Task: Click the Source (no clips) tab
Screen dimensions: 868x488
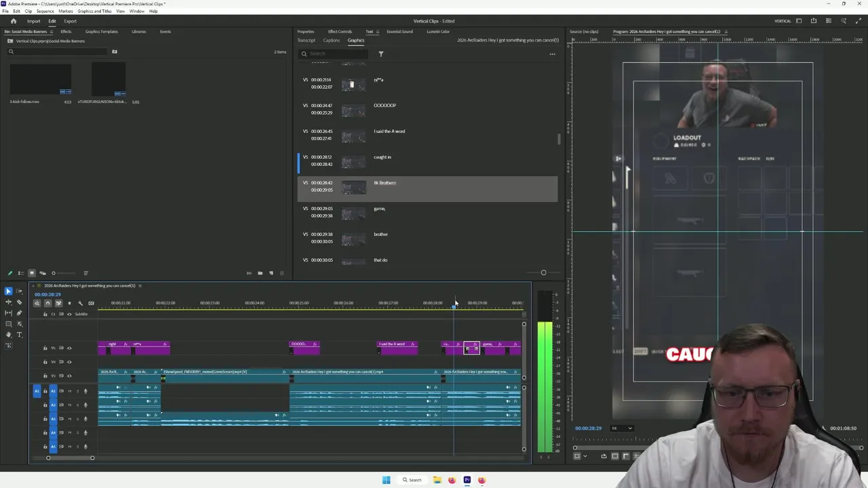Action: (584, 32)
